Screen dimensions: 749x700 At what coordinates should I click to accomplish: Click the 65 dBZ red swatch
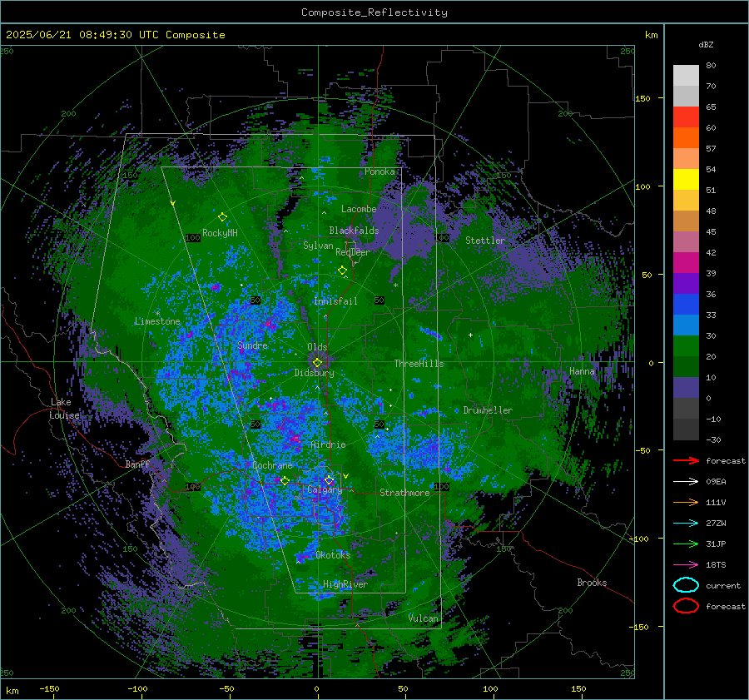(686, 117)
